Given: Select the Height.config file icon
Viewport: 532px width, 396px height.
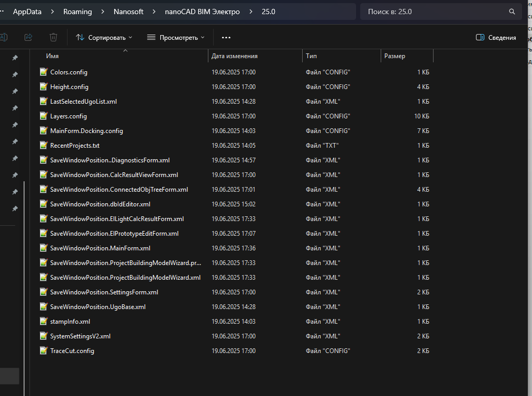Looking at the screenshot, I should click(x=43, y=86).
